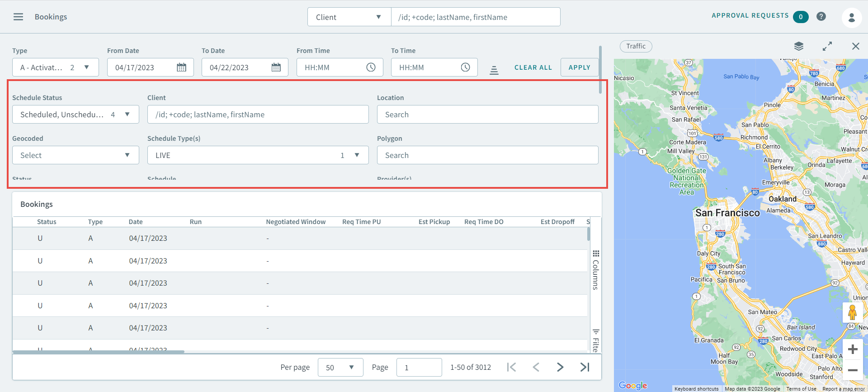Click the Oakland map label
The height and width of the screenshot is (392, 868).
click(783, 199)
